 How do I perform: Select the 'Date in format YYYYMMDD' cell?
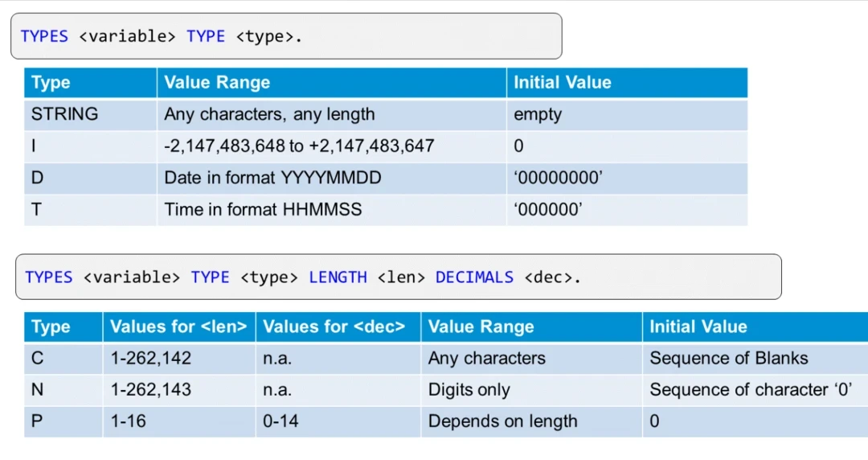[272, 178]
